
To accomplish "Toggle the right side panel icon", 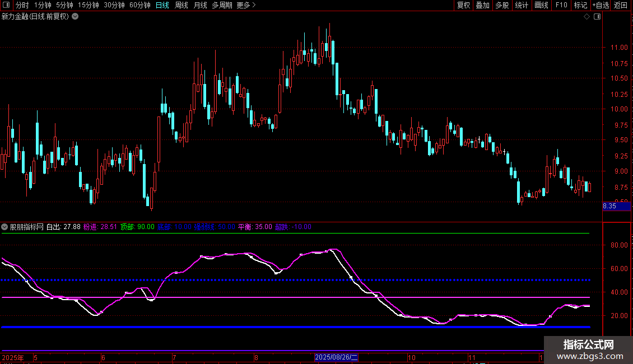I will click(597, 17).
